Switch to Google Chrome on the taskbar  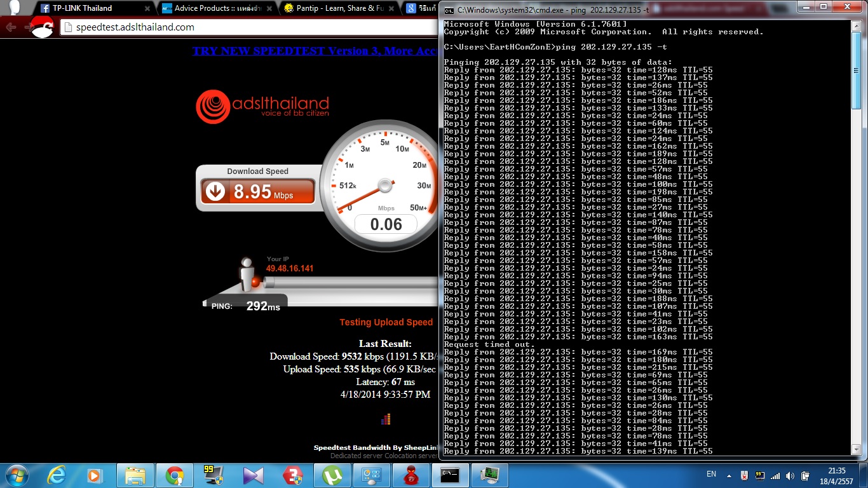(x=175, y=475)
